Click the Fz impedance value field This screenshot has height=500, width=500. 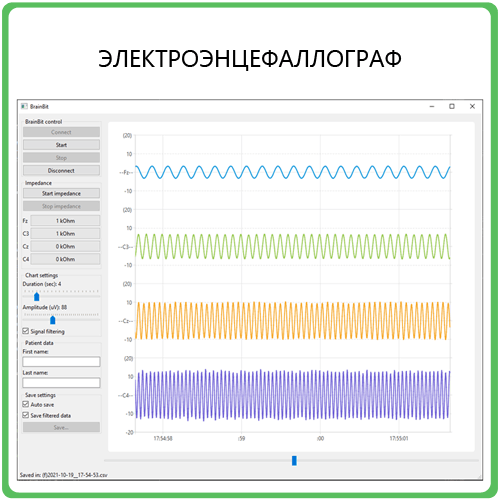click(65, 221)
